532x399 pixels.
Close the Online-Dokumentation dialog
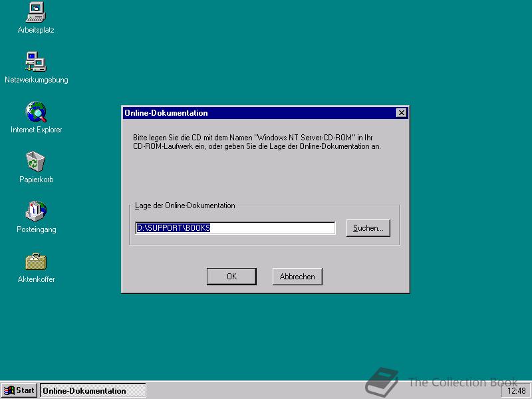pyautogui.click(x=402, y=112)
